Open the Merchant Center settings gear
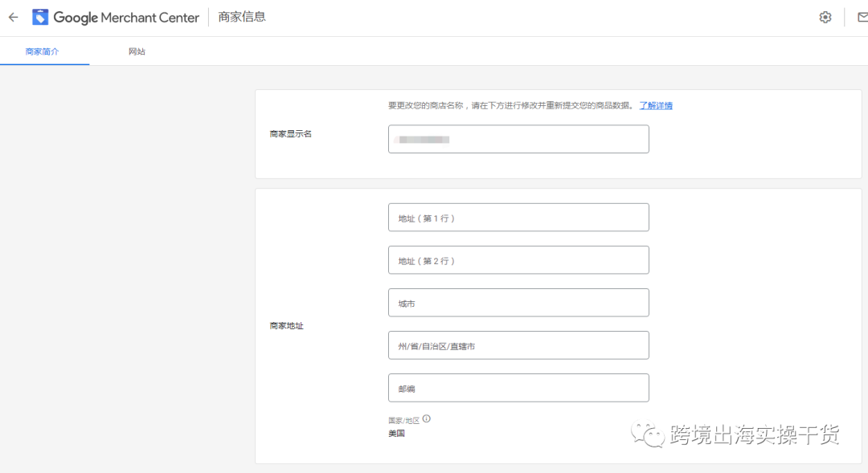Screen dimensions: 868x473 825,16
